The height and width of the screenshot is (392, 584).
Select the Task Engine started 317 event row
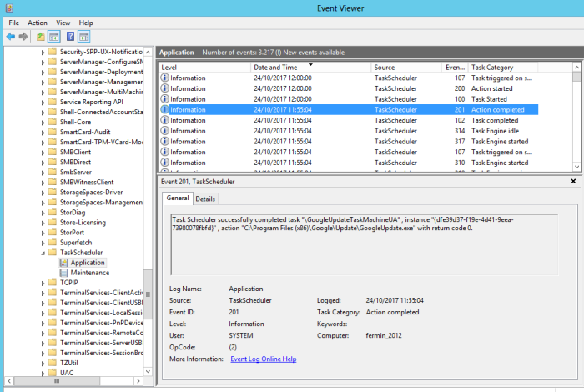click(348, 142)
